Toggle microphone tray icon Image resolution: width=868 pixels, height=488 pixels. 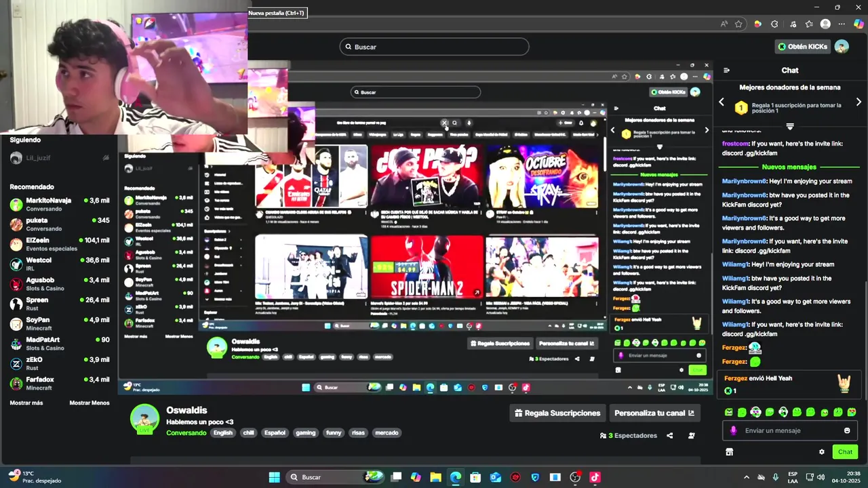pos(776,477)
